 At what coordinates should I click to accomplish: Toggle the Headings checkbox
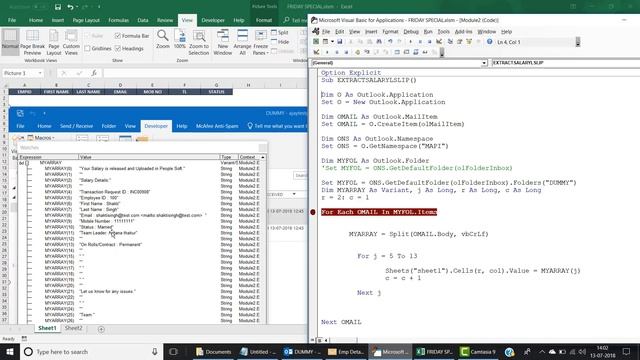118,48
